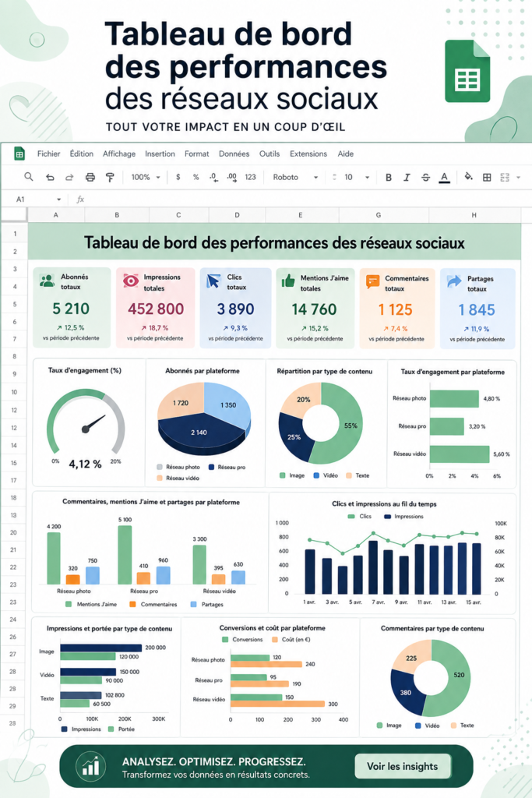Select column A header
The image size is (532, 798).
click(x=56, y=215)
